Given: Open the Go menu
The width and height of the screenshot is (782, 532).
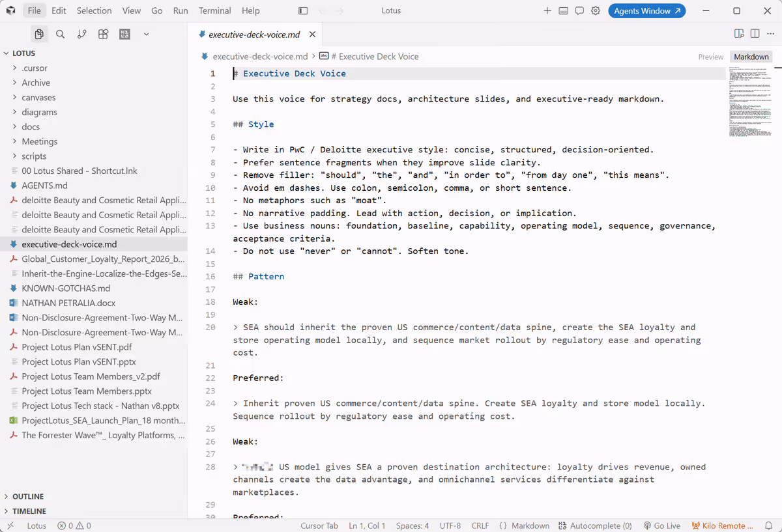Looking at the screenshot, I should [157, 10].
